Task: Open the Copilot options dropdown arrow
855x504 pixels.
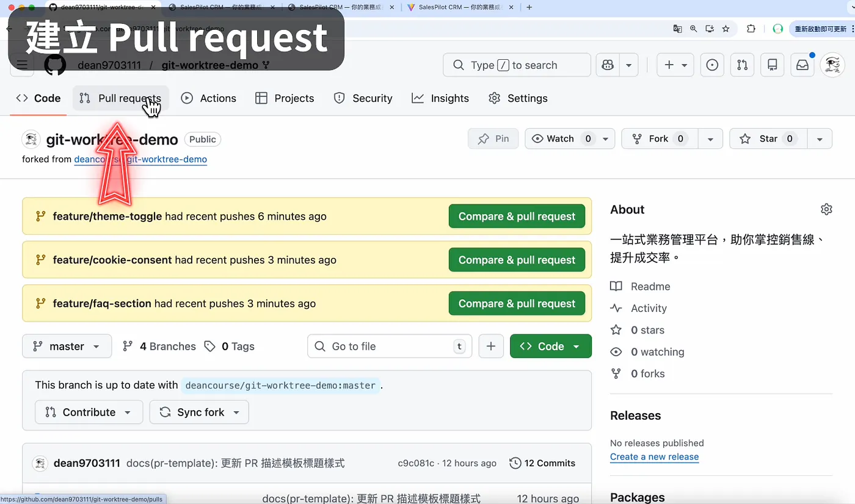Action: (x=628, y=65)
